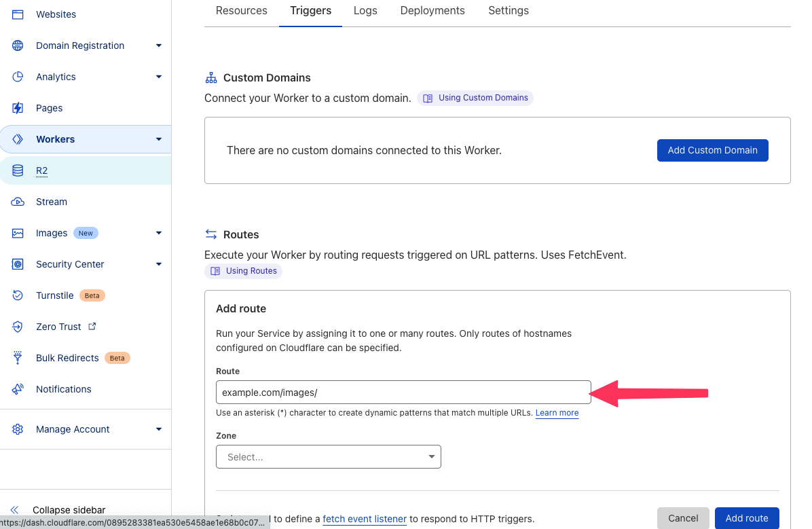The image size is (812, 529).
Task: Click the Websites sidebar icon
Action: point(18,14)
